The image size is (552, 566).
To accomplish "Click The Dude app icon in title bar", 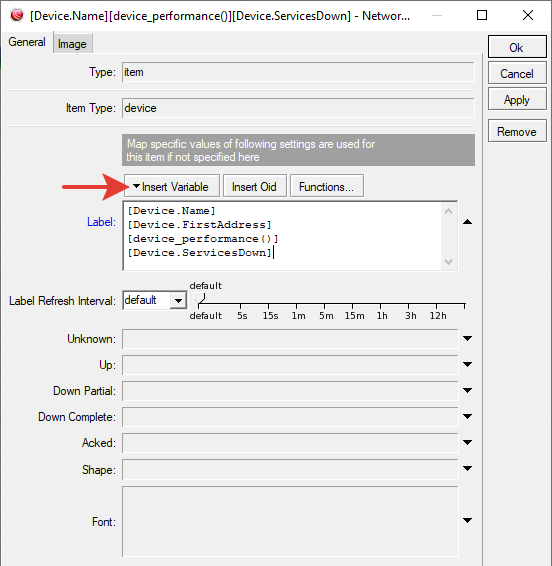I will tap(17, 15).
